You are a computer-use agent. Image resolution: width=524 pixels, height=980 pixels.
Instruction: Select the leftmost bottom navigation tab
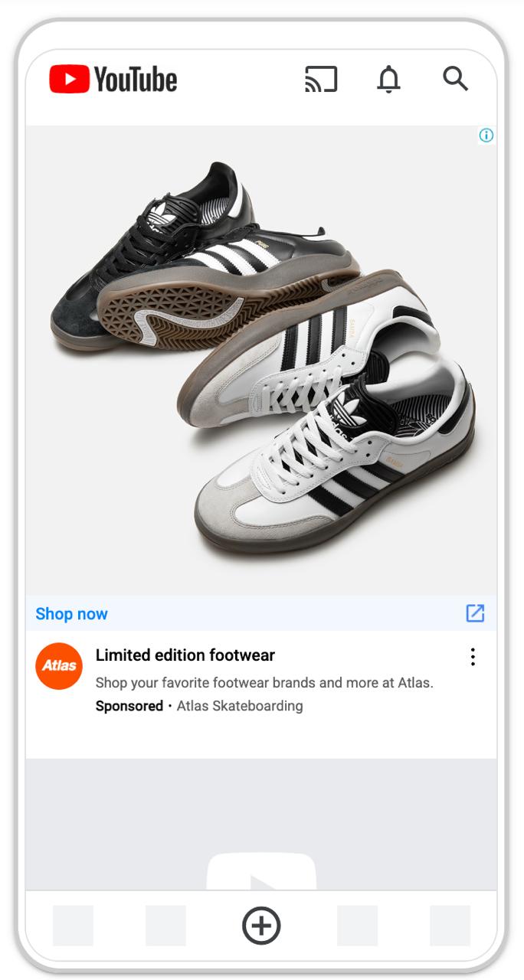[x=73, y=926]
